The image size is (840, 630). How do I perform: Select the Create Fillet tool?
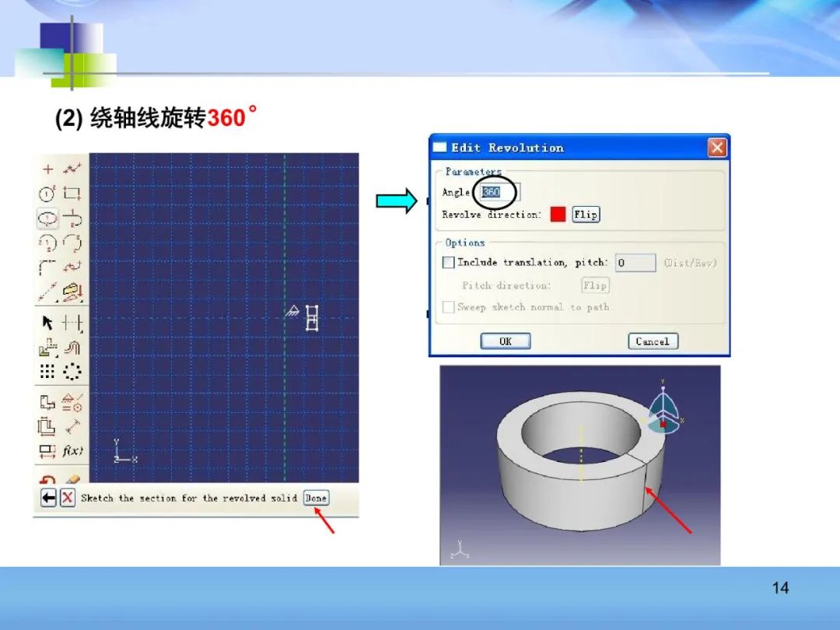click(x=47, y=267)
